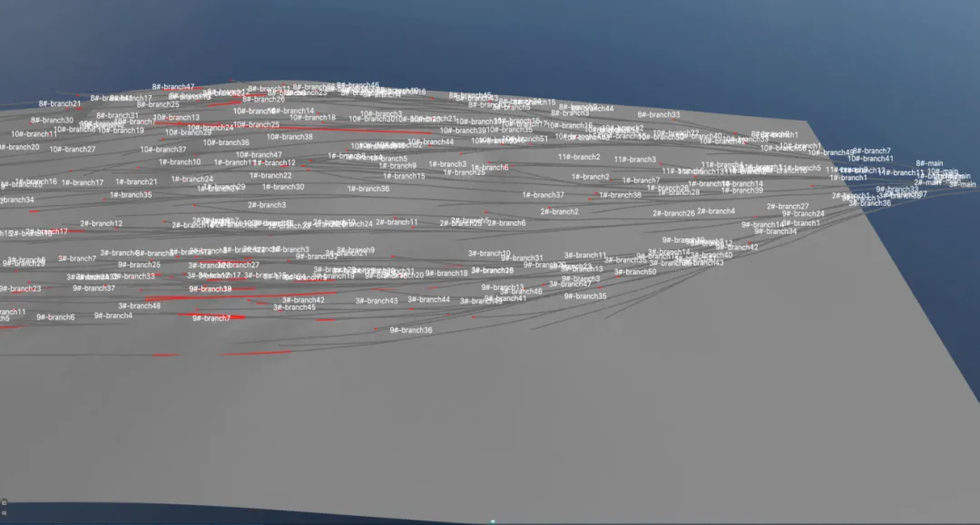This screenshot has height=525, width=980.
Task: Pick the 2#-branch3 label
Action: (266, 205)
